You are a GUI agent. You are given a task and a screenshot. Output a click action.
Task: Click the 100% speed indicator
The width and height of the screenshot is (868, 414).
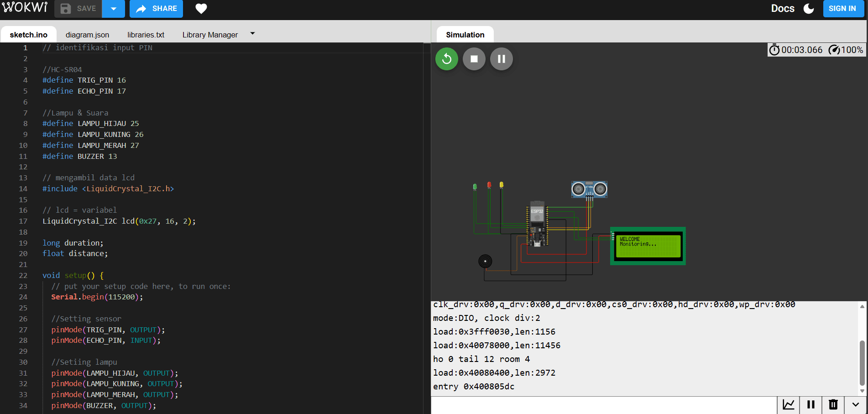tap(846, 50)
